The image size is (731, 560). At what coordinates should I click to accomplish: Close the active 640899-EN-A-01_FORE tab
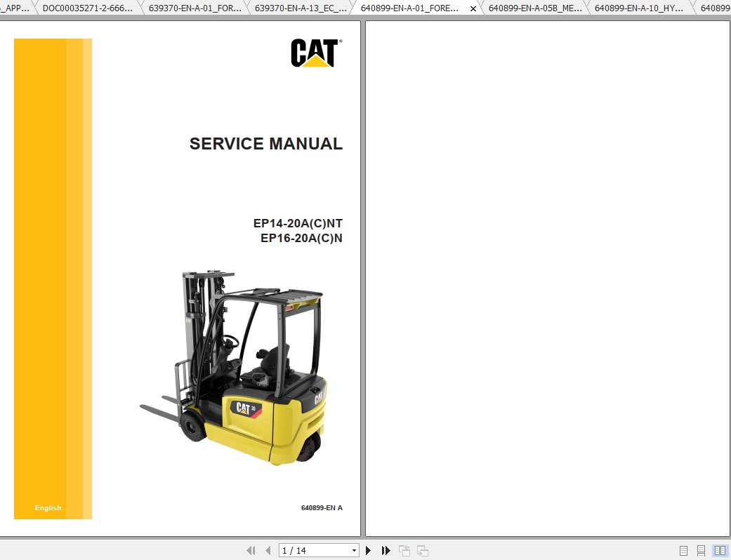[473, 8]
